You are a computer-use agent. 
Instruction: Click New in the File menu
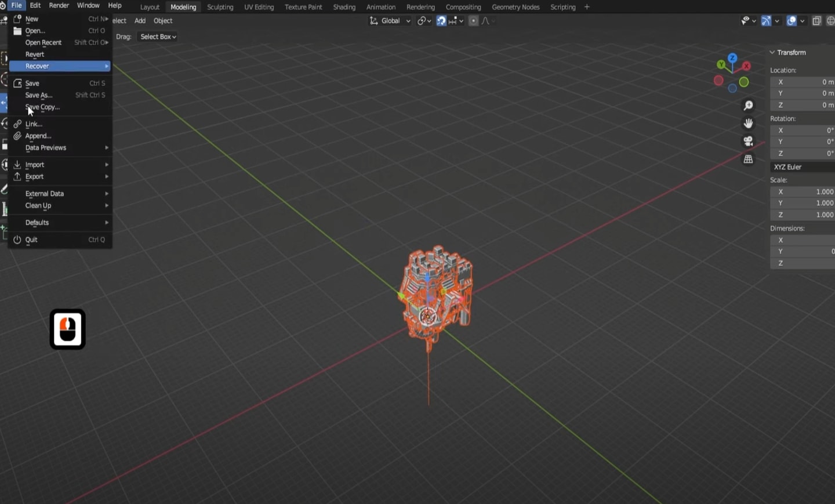(x=60, y=19)
